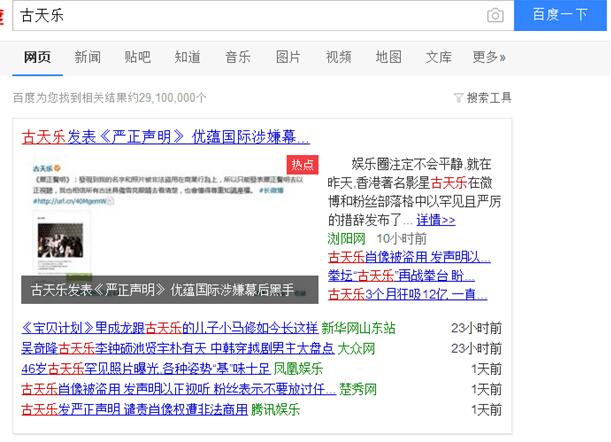Switch to the 图片 tab

[x=288, y=57]
